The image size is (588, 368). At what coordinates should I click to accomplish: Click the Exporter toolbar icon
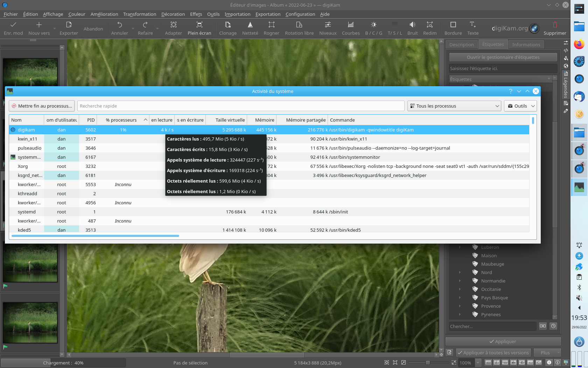(x=69, y=25)
